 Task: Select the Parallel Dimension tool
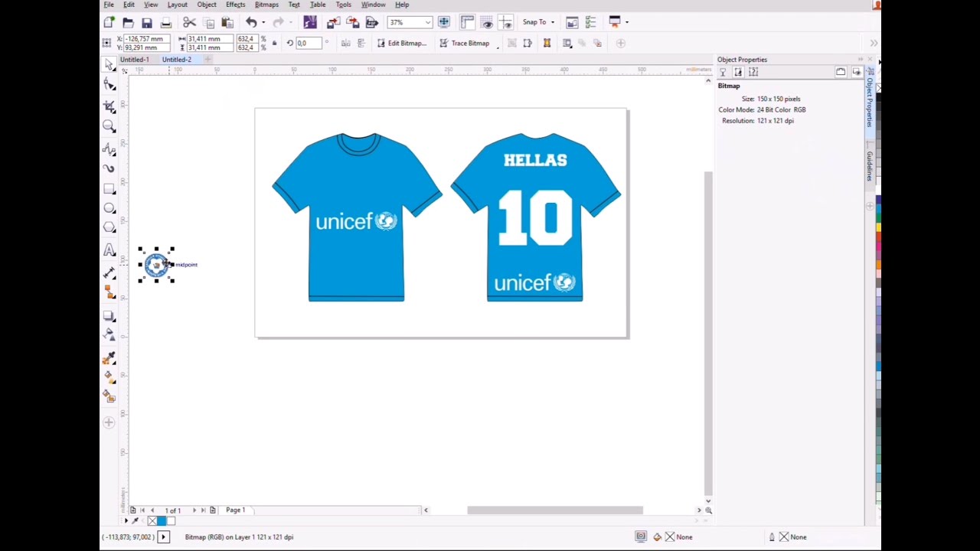(109, 272)
